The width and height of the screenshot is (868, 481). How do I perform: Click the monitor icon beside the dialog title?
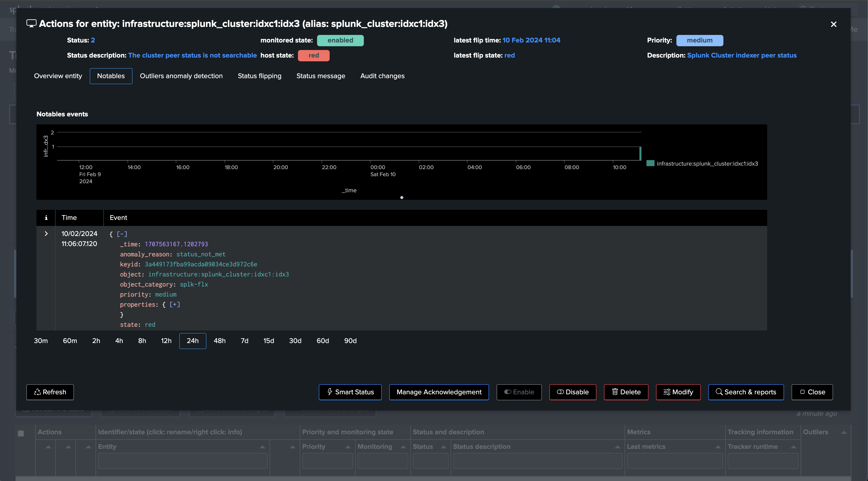point(31,24)
